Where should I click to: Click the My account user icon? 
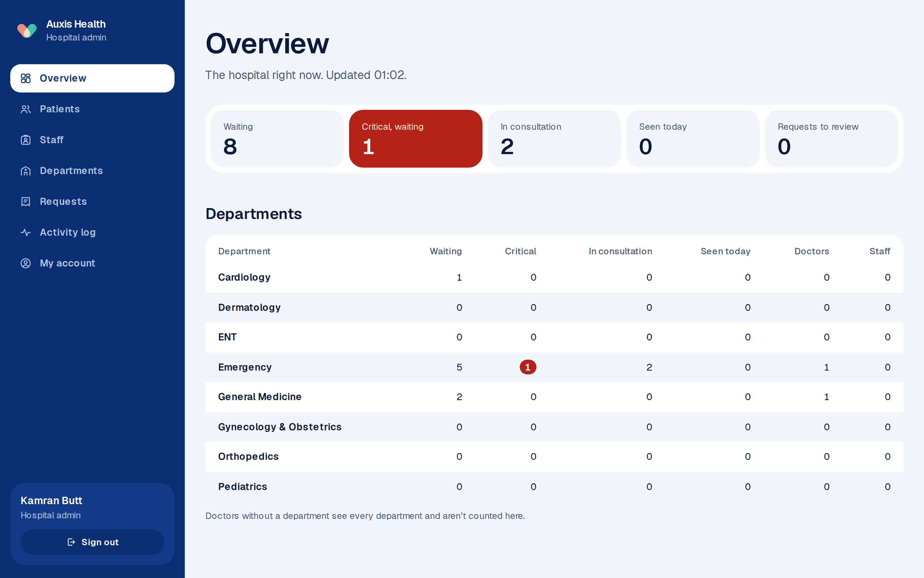26,263
